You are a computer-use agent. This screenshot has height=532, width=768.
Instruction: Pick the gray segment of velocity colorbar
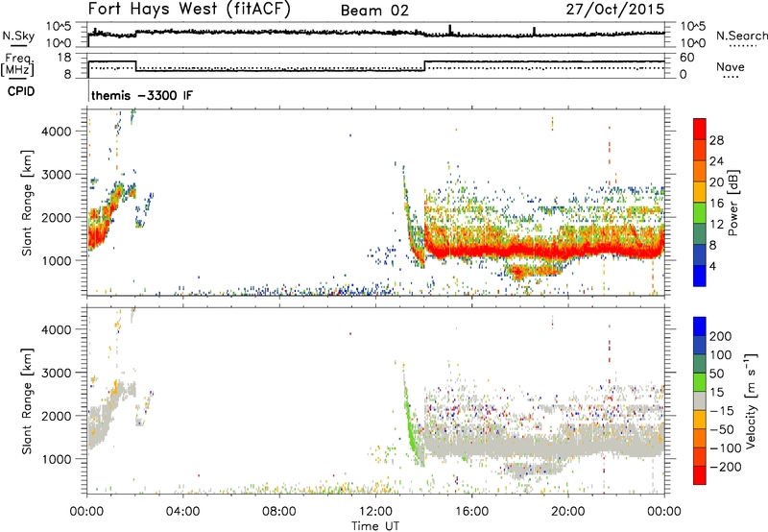pyautogui.click(x=700, y=400)
